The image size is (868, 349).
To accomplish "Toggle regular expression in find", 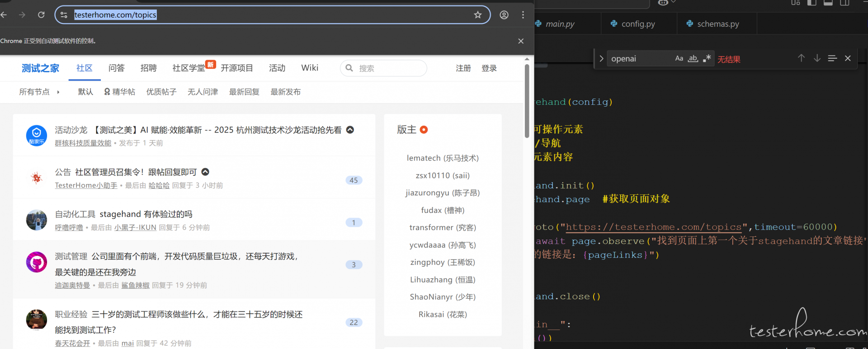I will click(707, 58).
